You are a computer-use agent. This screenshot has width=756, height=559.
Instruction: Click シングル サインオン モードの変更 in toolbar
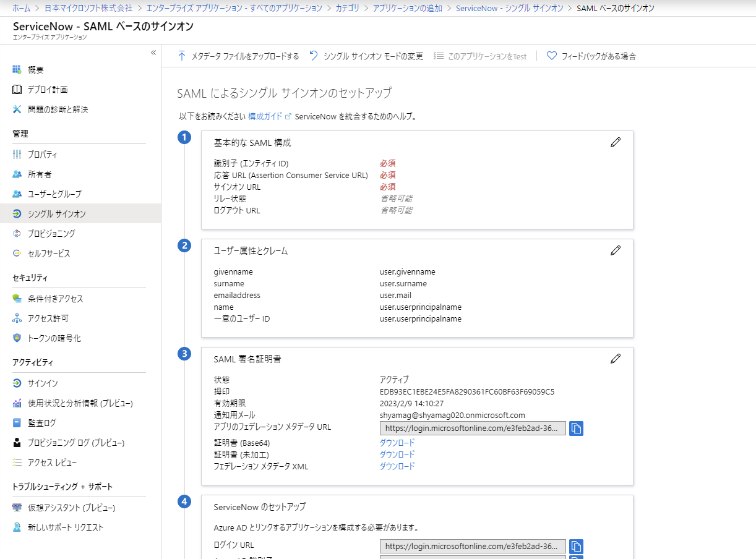point(366,56)
